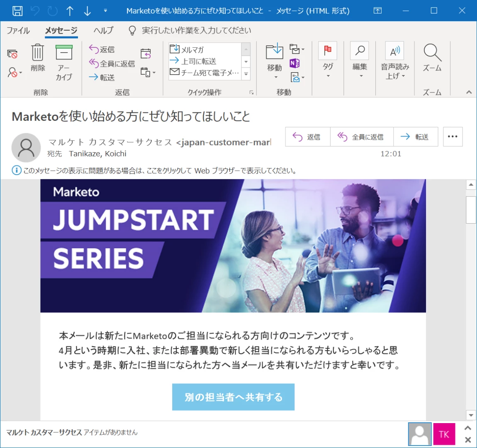Go to next item with down arrow
The image size is (477, 448).
point(87,11)
